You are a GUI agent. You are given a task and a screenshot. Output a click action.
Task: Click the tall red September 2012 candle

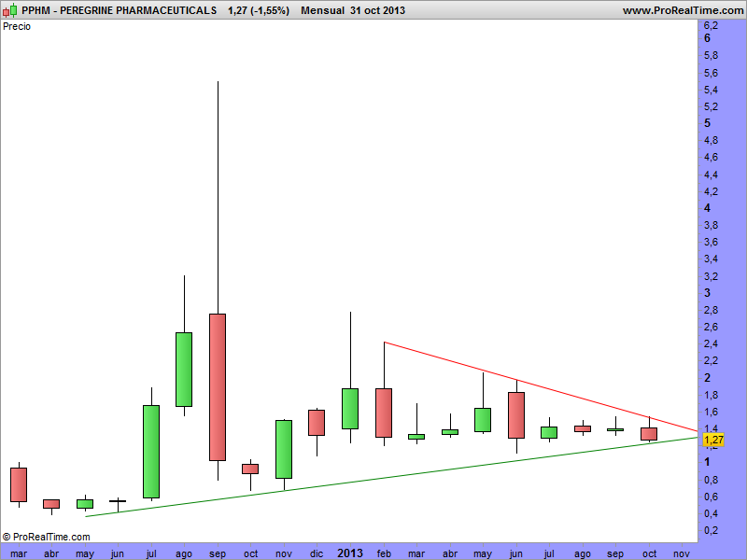tap(218, 387)
